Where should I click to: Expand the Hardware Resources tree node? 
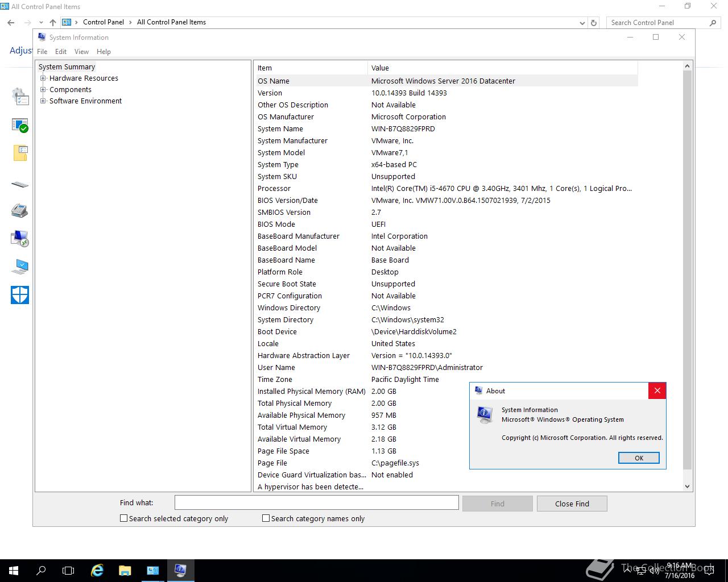[x=43, y=78]
